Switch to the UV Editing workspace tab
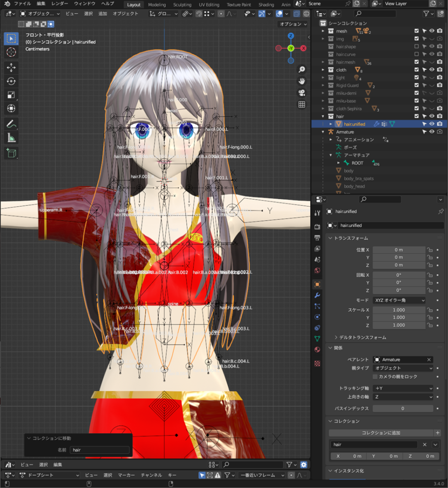 pos(209,5)
